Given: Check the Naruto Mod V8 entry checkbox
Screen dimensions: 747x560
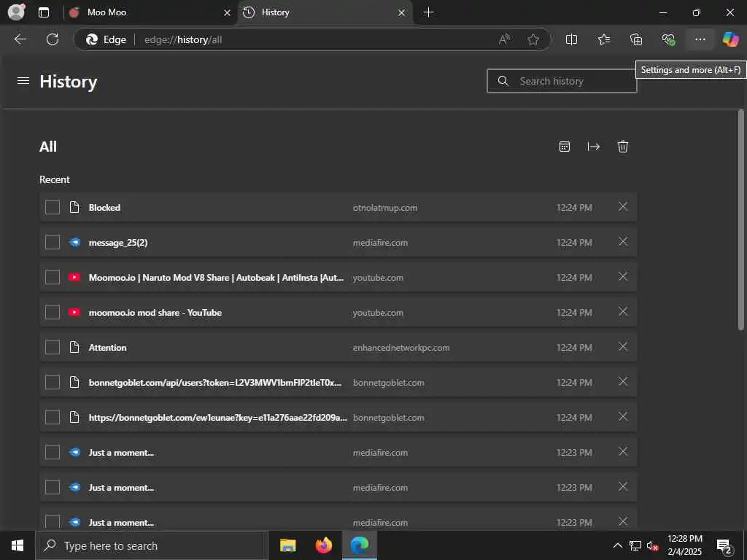Looking at the screenshot, I should 53,277.
